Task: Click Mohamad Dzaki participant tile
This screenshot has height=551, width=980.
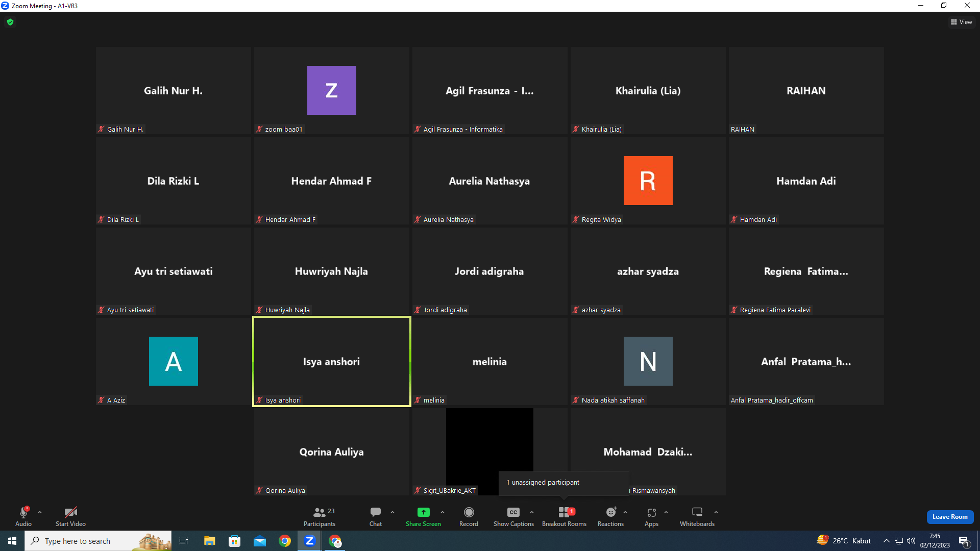Action: [648, 452]
